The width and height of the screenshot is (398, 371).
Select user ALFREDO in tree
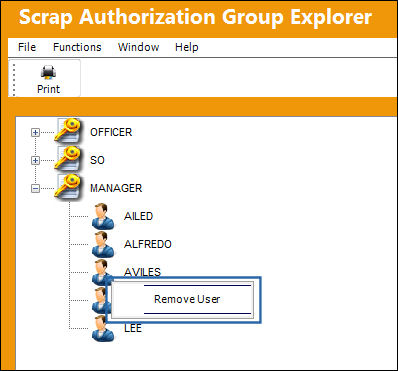click(x=148, y=244)
